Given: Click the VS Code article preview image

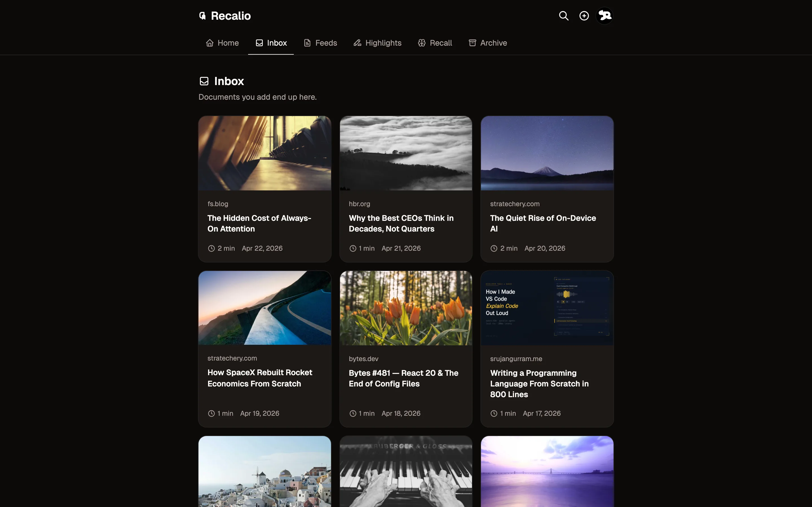Looking at the screenshot, I should [547, 308].
